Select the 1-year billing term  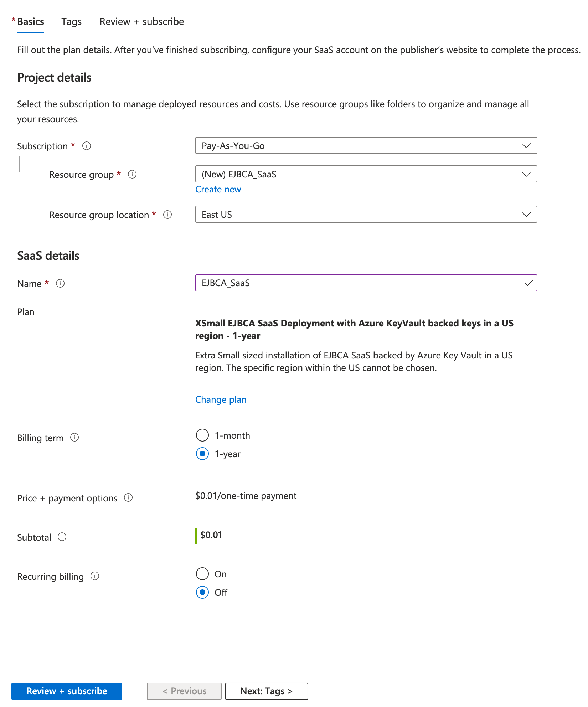202,454
